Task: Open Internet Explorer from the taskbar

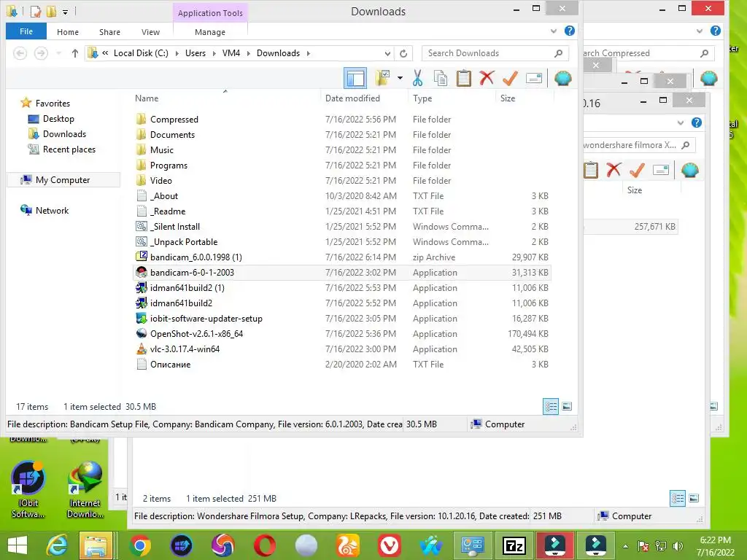Action: [x=57, y=545]
